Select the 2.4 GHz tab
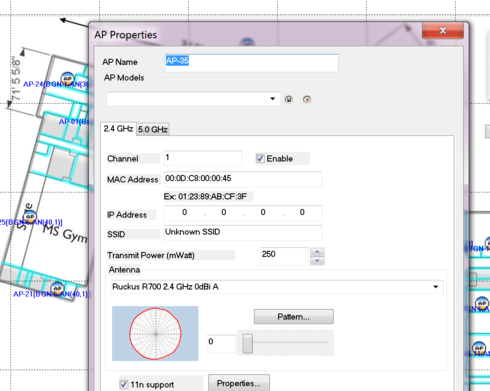490x391 pixels. click(x=118, y=129)
